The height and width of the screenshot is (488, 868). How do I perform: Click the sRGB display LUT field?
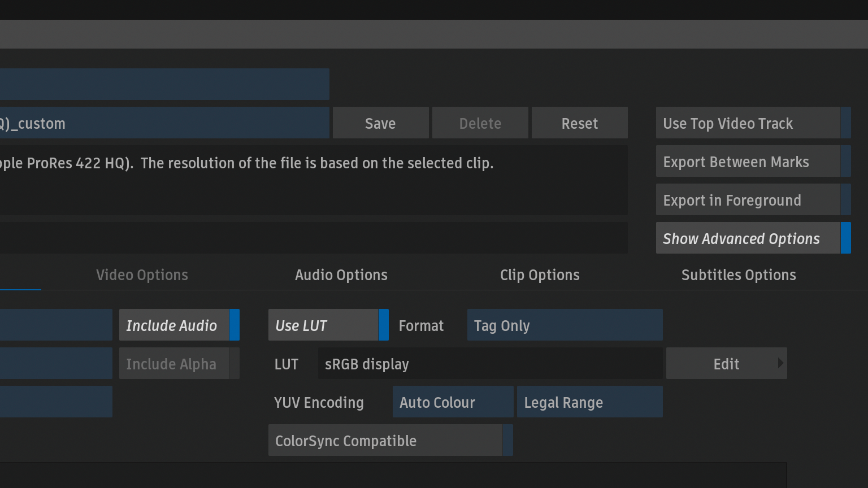489,364
